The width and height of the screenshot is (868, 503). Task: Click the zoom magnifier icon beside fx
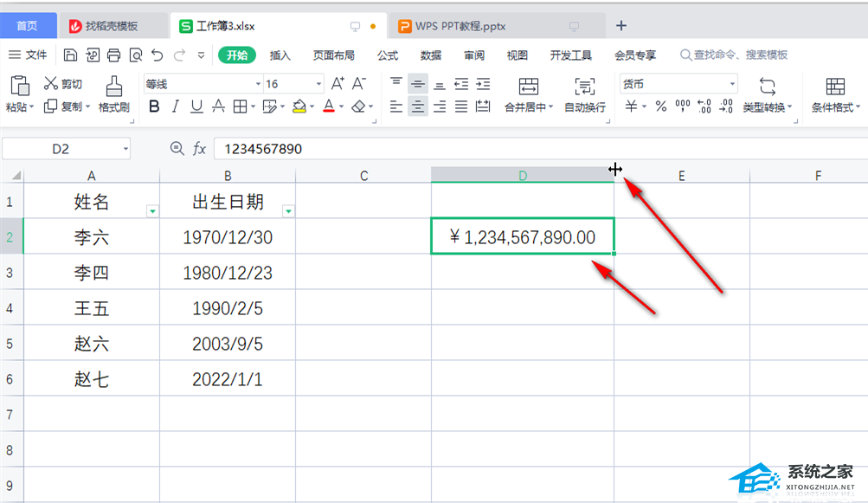pyautogui.click(x=177, y=149)
